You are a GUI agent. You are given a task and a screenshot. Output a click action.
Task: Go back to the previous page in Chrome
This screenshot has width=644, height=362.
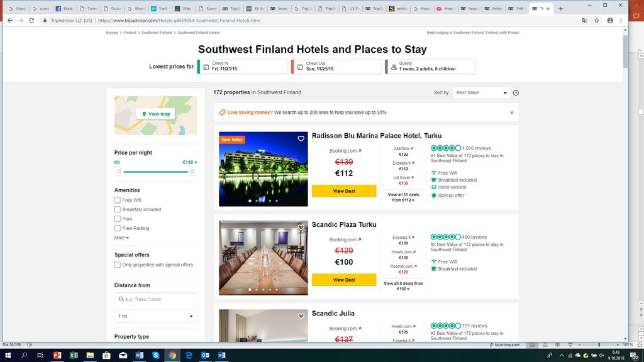pyautogui.click(x=10, y=20)
